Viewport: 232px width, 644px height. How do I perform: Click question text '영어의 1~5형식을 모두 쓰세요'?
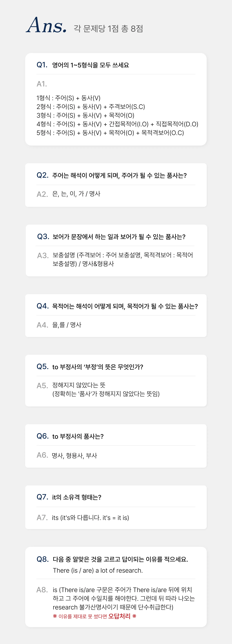tap(91, 65)
